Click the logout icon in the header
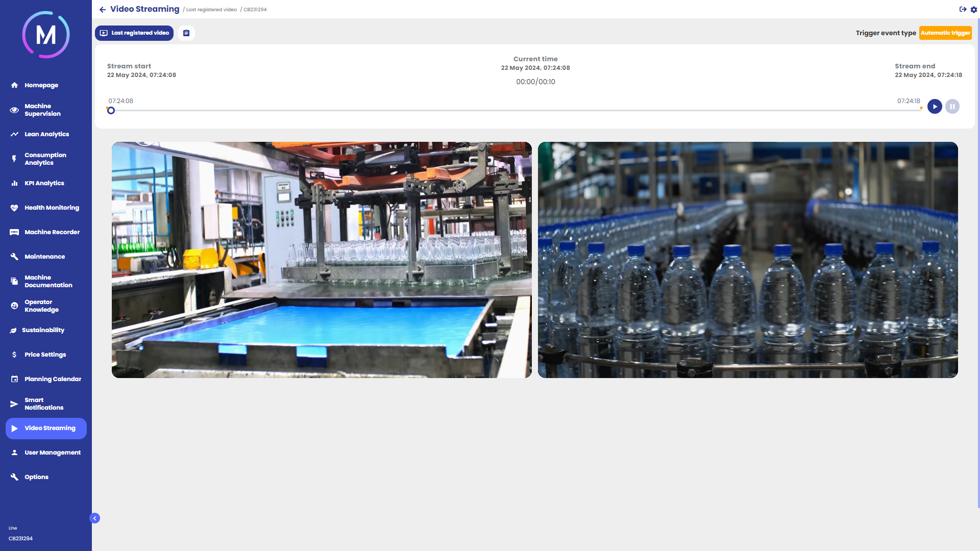 pos(963,9)
